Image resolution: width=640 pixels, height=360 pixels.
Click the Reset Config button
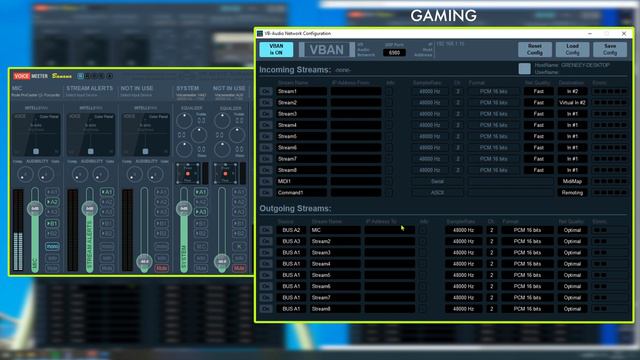tap(535, 49)
